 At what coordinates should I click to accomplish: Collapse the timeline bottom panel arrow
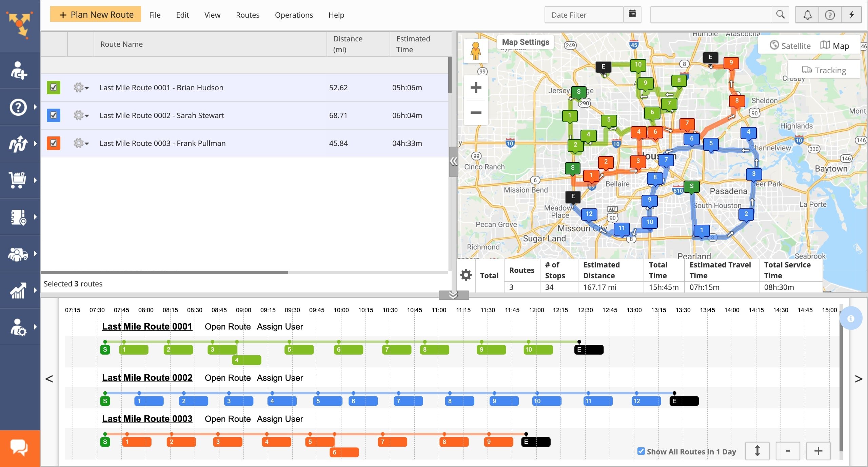[x=453, y=295]
